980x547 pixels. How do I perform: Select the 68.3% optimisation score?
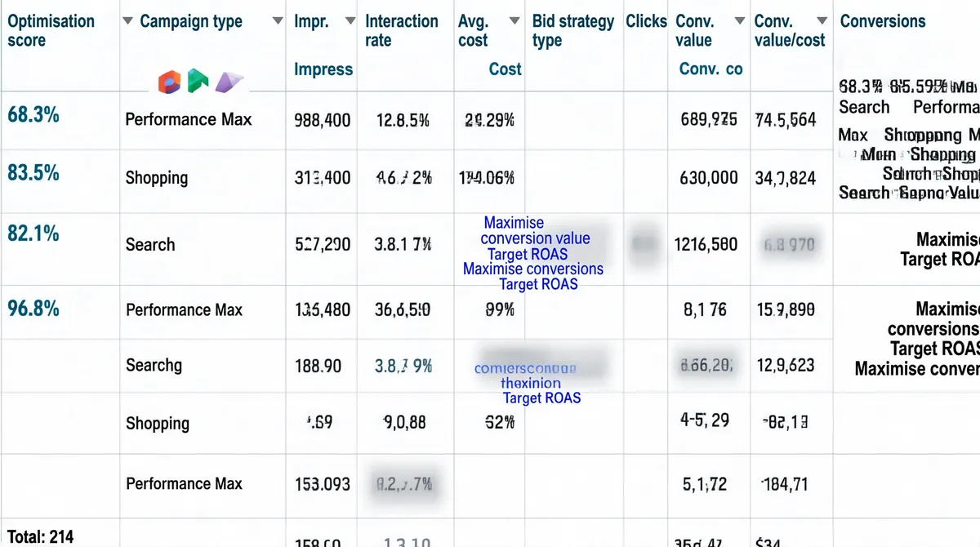pos(33,115)
